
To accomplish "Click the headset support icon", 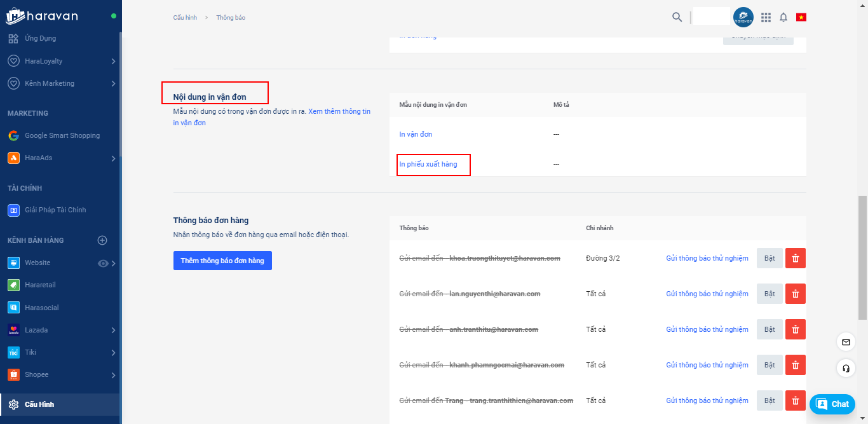I will (x=846, y=368).
